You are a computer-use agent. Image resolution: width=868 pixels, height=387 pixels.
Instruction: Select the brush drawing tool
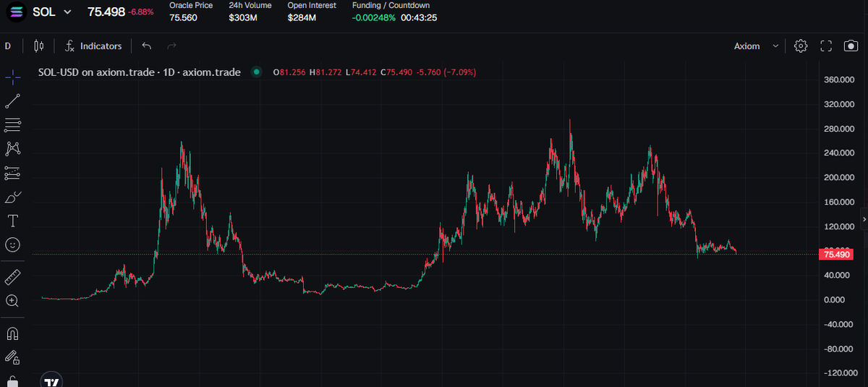pos(12,197)
